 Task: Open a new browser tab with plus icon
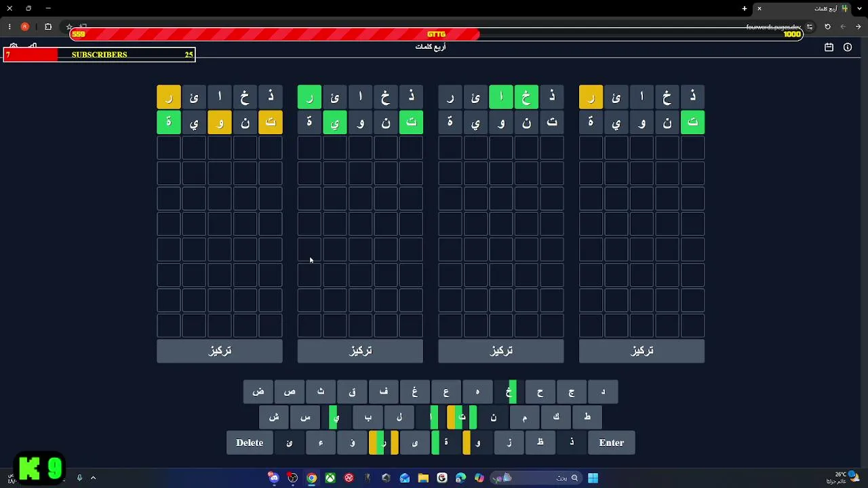coord(745,8)
